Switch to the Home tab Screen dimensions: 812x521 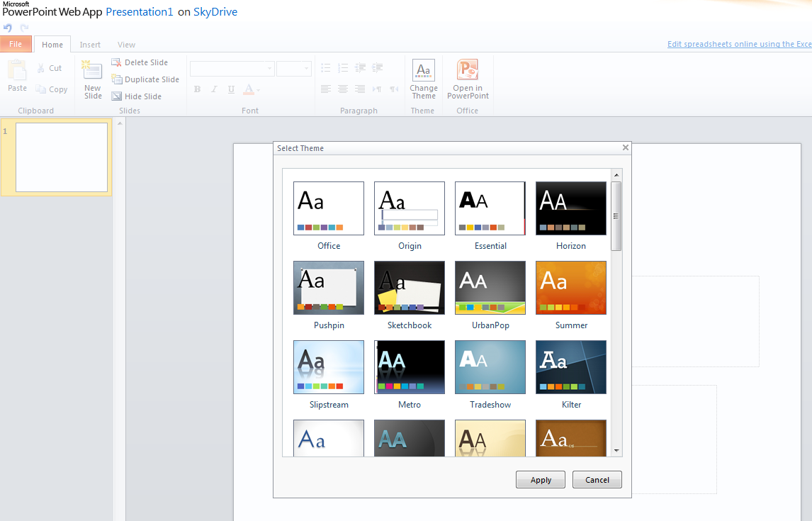[x=52, y=45]
